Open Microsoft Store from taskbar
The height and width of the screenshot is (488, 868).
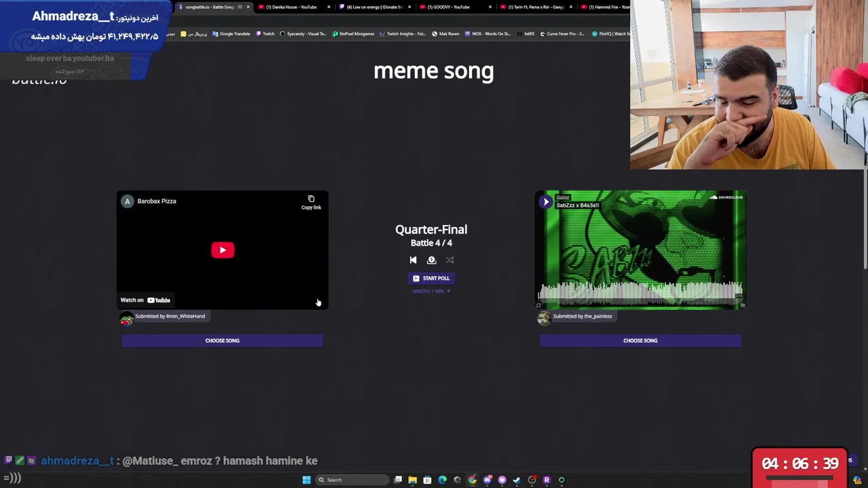click(427, 480)
